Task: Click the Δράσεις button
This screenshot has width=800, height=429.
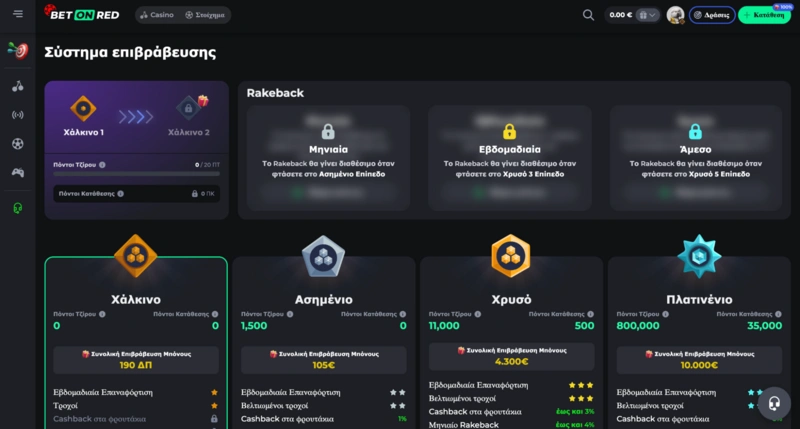Action: (x=712, y=15)
